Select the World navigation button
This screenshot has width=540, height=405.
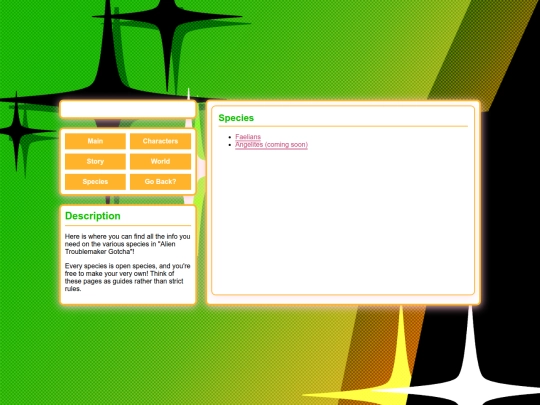pos(160,162)
